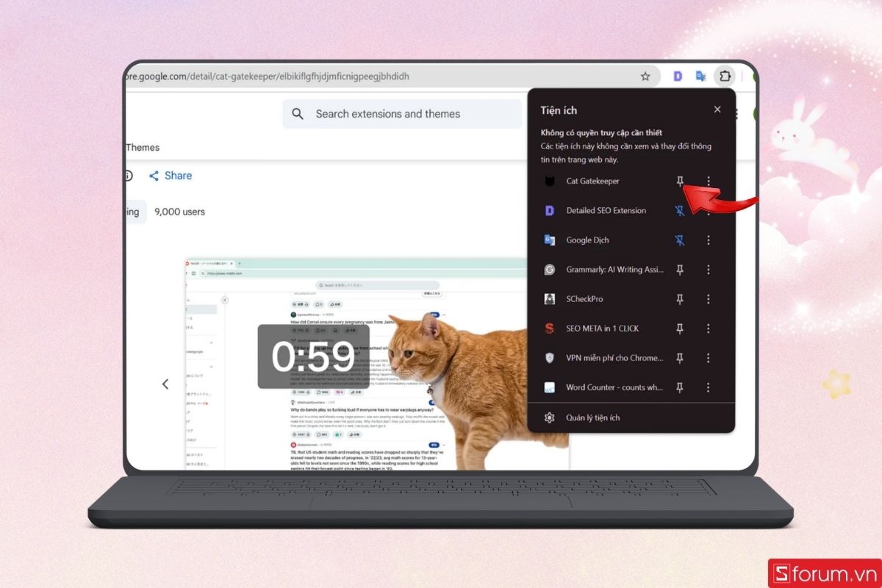Pin the Word Counter extension
Screen dimensions: 882x588
680,387
